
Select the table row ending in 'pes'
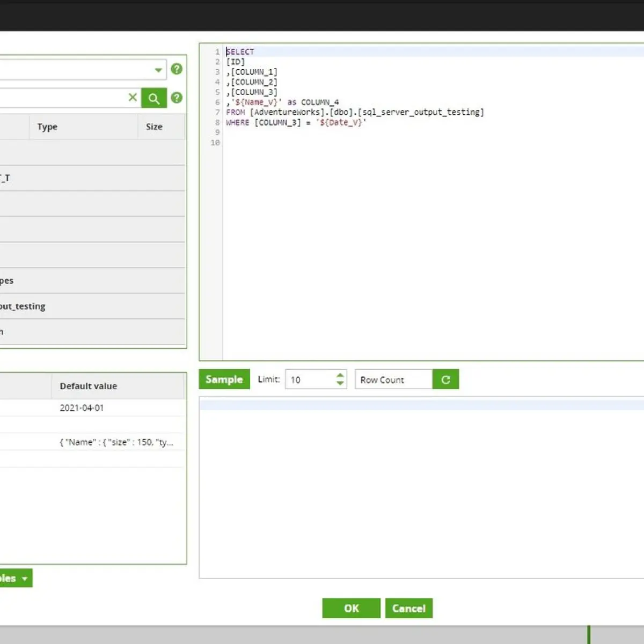(x=92, y=281)
